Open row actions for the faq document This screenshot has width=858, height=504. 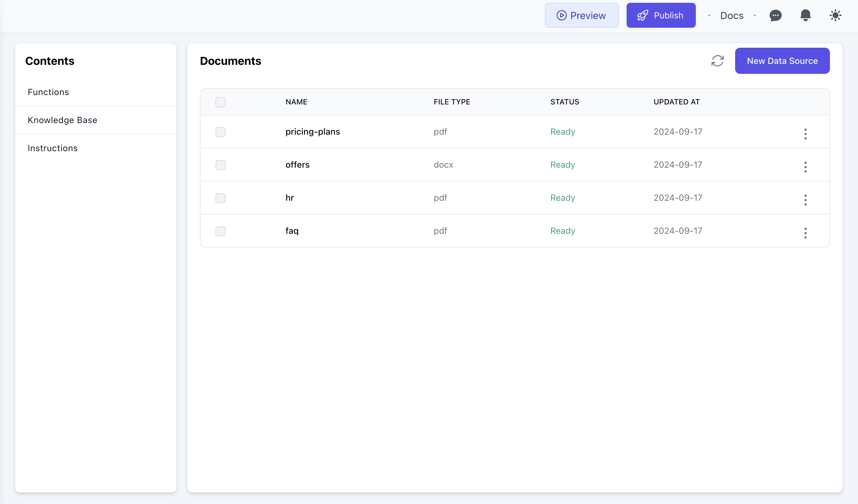(806, 233)
